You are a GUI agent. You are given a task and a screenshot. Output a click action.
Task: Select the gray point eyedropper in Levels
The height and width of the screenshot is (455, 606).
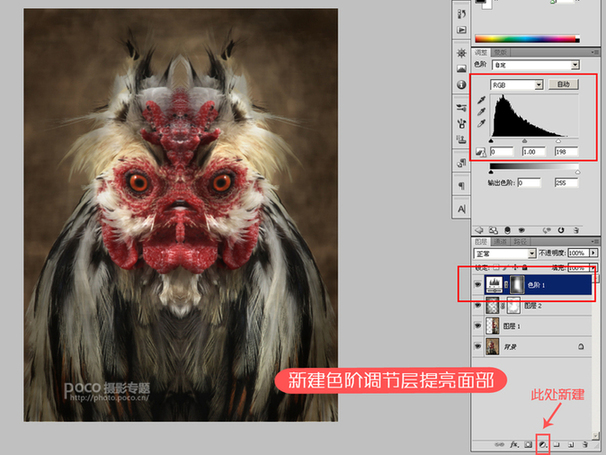point(480,113)
